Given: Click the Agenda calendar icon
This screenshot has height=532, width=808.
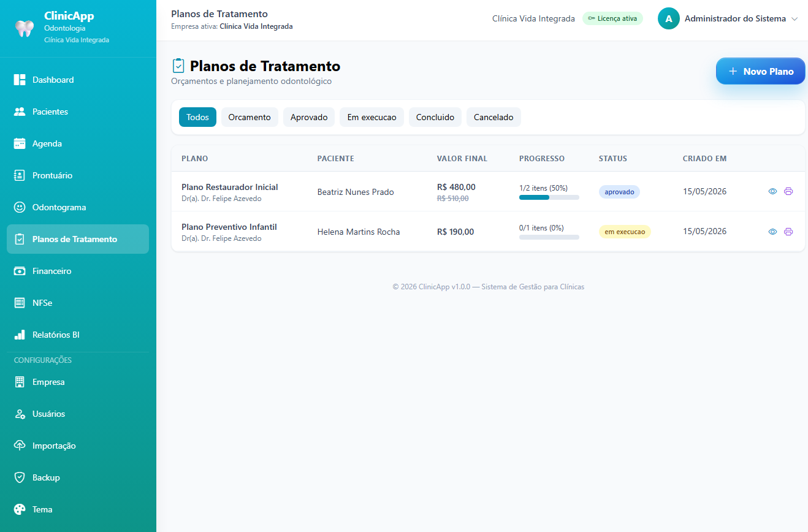Looking at the screenshot, I should pos(20,143).
